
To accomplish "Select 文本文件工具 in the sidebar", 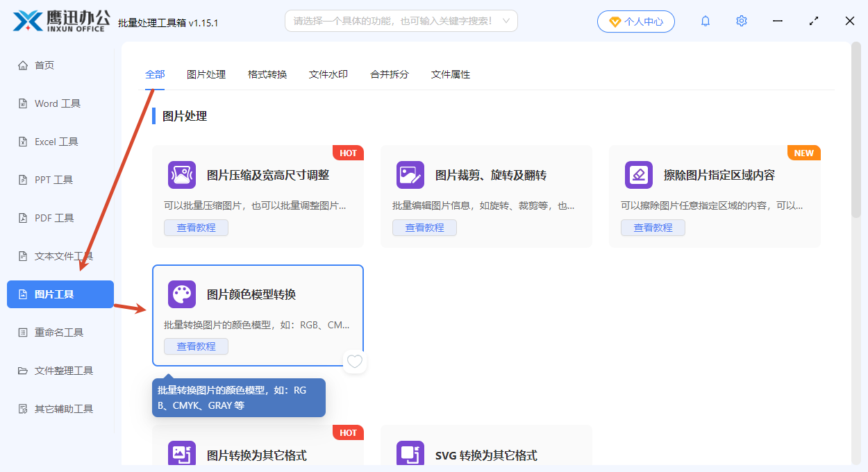I will [60, 256].
